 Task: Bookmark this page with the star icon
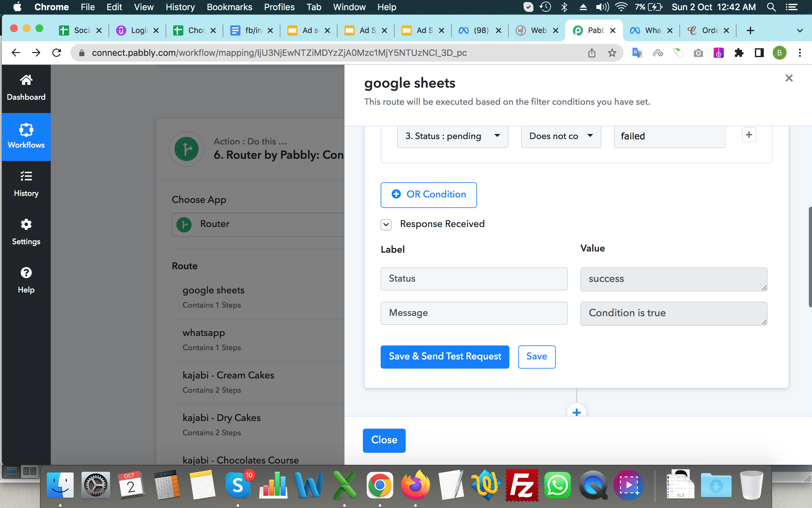(612, 53)
